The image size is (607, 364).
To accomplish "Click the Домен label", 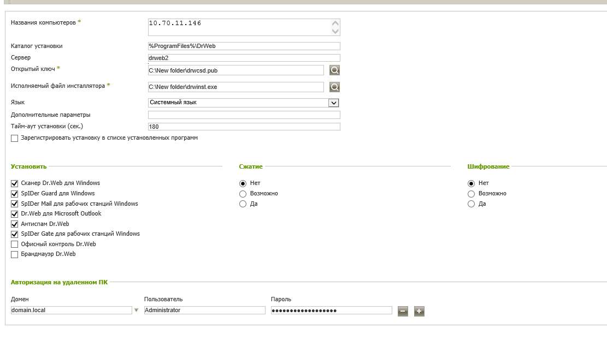I will pos(20,300).
